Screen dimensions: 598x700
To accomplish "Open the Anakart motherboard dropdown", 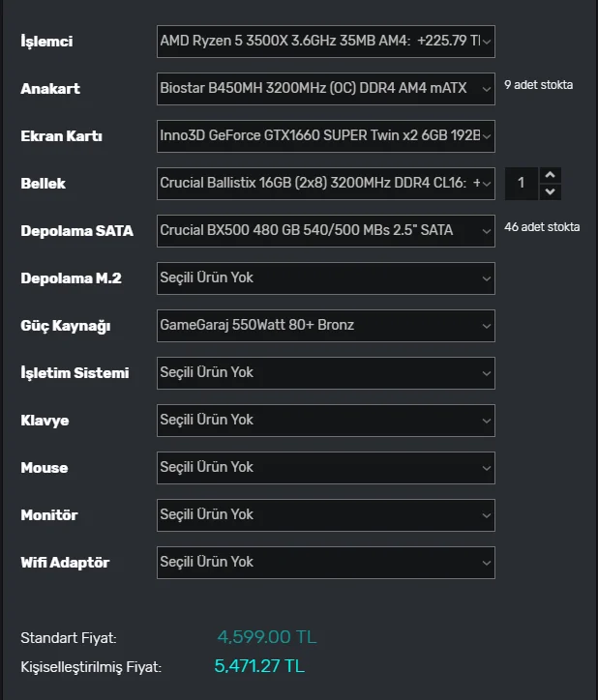I will tap(325, 89).
